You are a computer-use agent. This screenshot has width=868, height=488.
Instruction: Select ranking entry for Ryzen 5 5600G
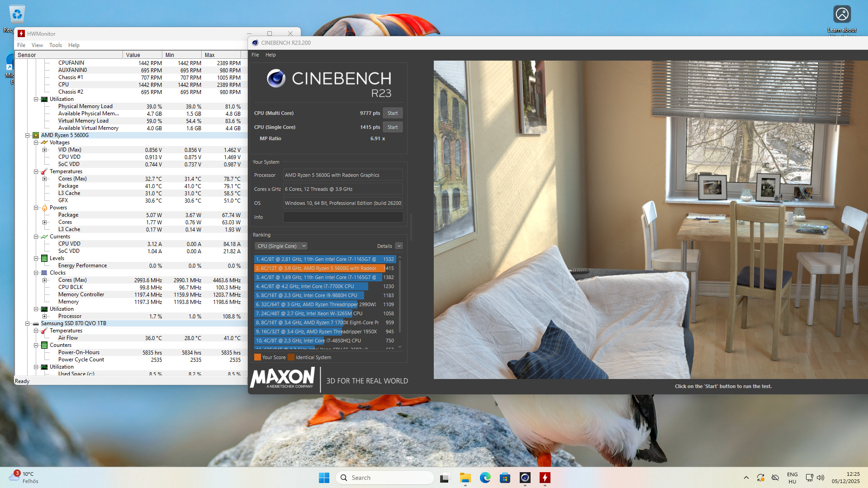click(x=325, y=268)
